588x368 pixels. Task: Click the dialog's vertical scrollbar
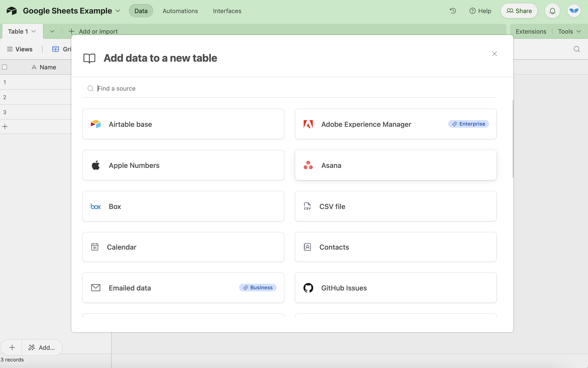pos(513,139)
